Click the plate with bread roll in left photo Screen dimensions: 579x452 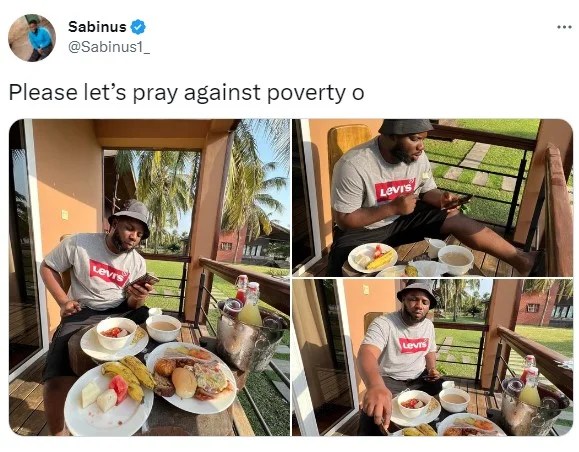[191, 377]
